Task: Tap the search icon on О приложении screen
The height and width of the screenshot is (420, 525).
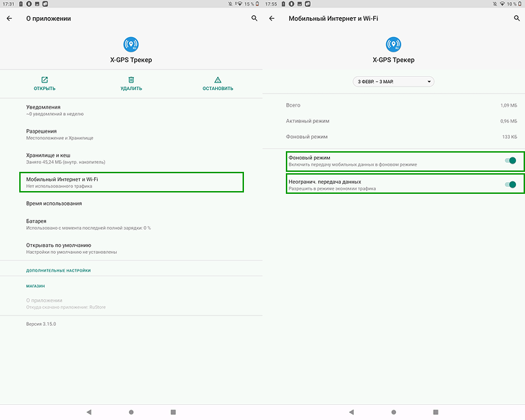Action: click(x=254, y=19)
